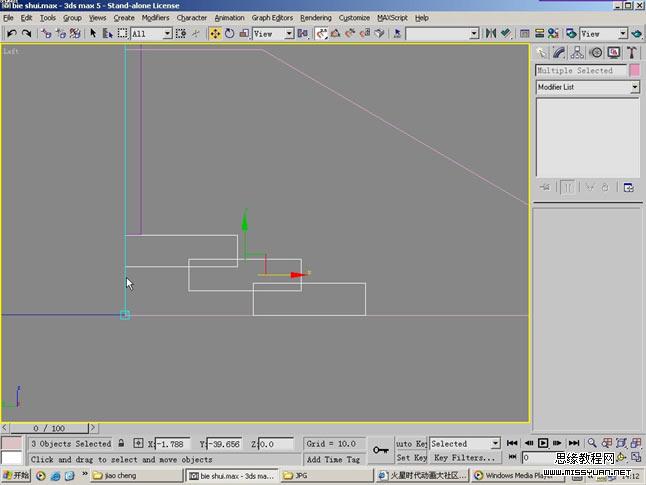Click the pink object color swatch

(634, 70)
